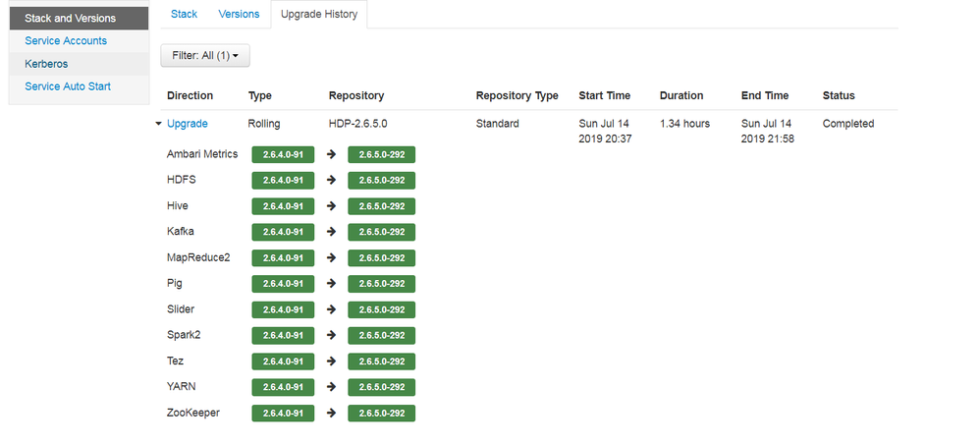
Task: Click the Upgrade direction link
Action: click(x=187, y=124)
